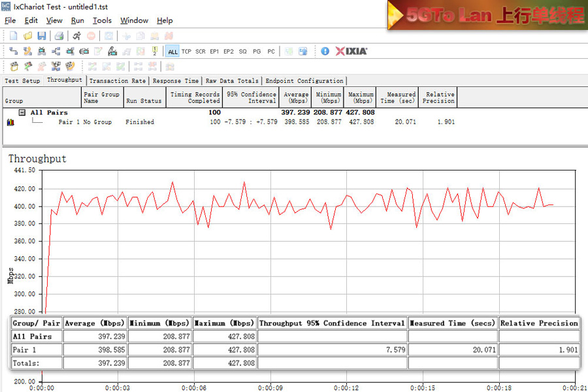Select the Pair 1 No Group row

[85, 122]
